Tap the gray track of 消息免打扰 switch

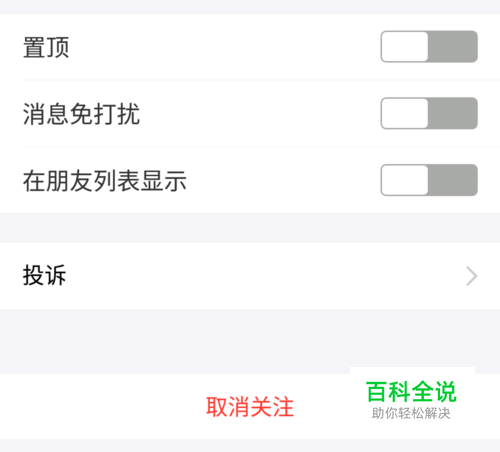[453, 113]
